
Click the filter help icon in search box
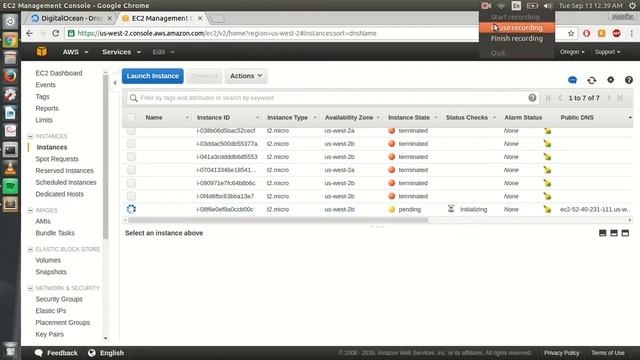[x=532, y=98]
